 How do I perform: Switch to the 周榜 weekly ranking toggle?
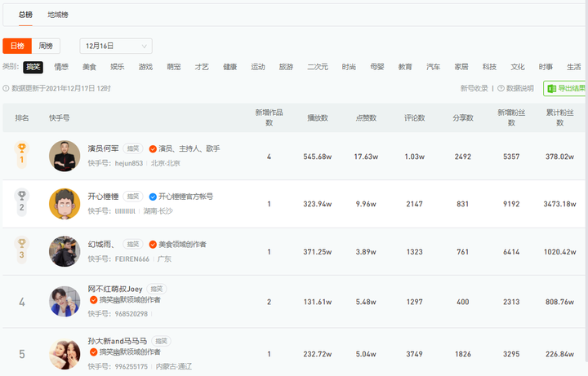point(46,46)
